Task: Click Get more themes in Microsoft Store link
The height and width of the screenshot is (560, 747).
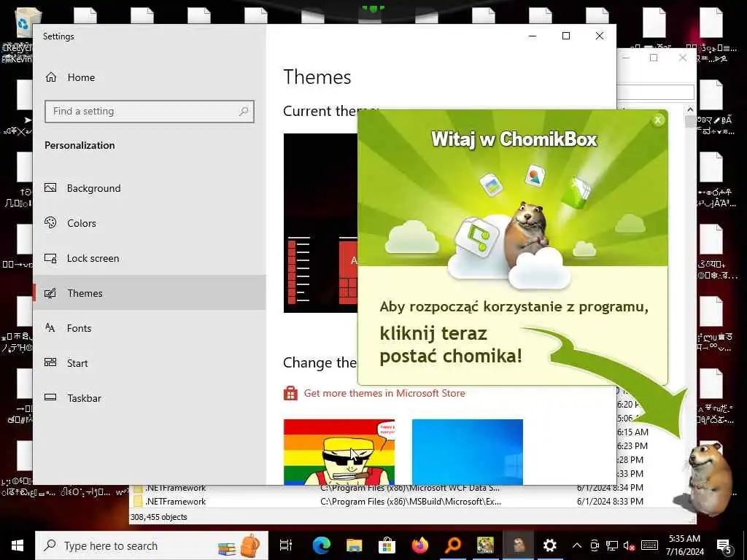Action: coord(384,393)
